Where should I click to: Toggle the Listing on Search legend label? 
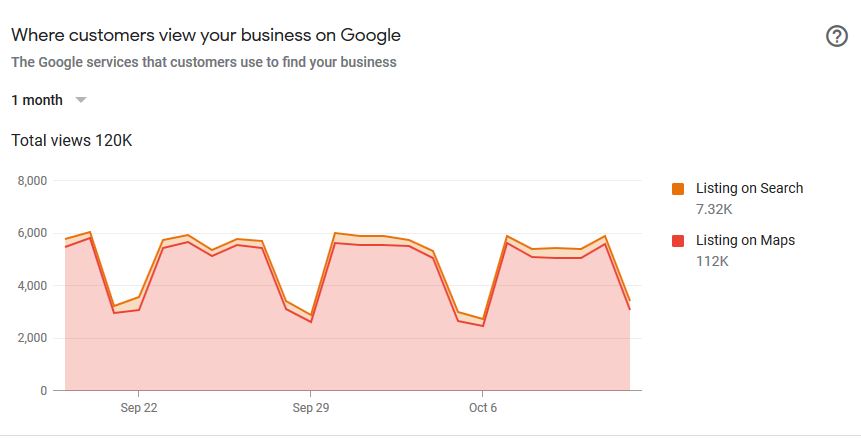pyautogui.click(x=749, y=188)
